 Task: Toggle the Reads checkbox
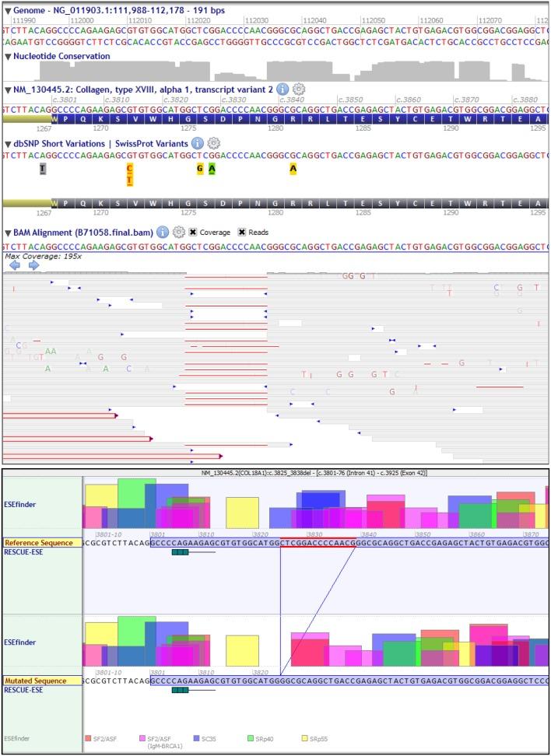(242, 233)
